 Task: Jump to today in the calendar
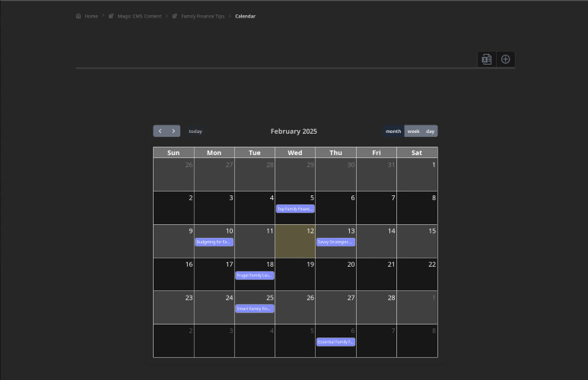[195, 131]
